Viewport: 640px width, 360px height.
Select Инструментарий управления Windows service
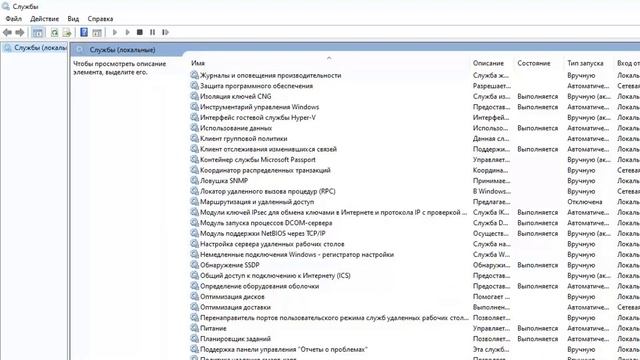(x=260, y=107)
